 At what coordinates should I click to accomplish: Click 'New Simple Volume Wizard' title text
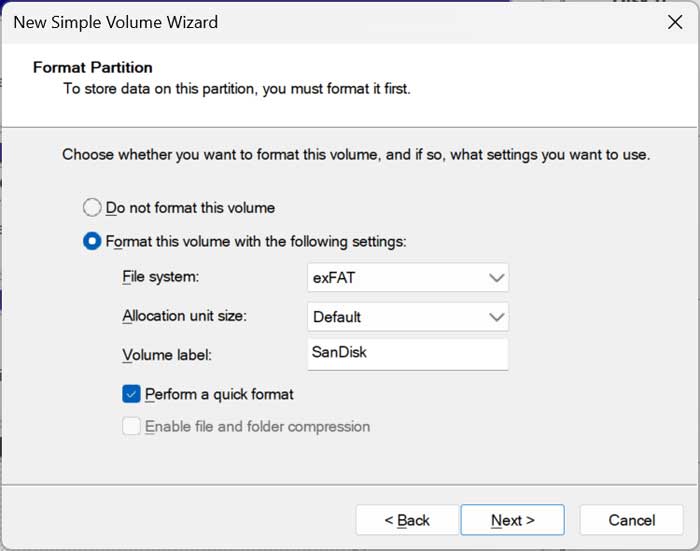pos(116,22)
